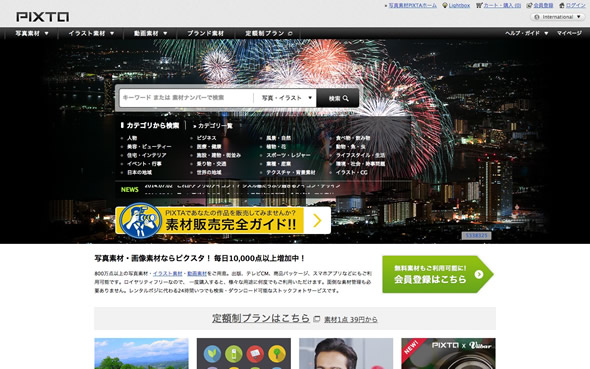The image size is (590, 369).
Task: Click the ビジネス category link
Action: click(207, 138)
